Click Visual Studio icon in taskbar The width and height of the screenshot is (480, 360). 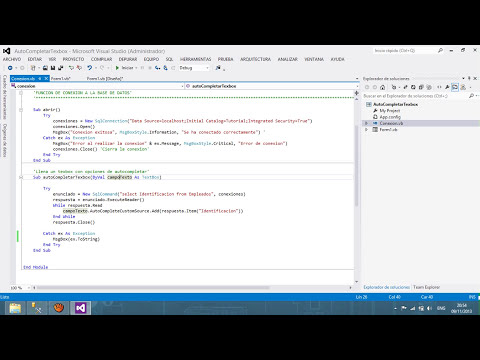[x=80, y=308]
